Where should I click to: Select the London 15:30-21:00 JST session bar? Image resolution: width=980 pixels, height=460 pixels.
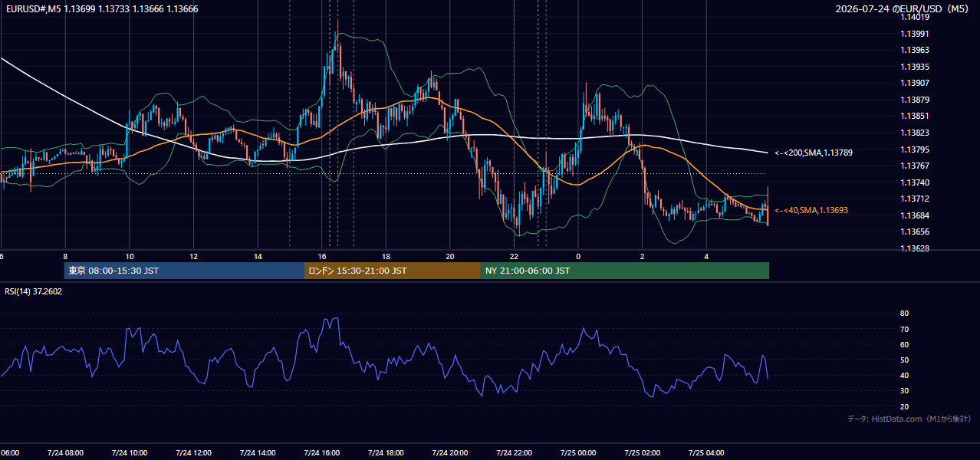point(393,271)
